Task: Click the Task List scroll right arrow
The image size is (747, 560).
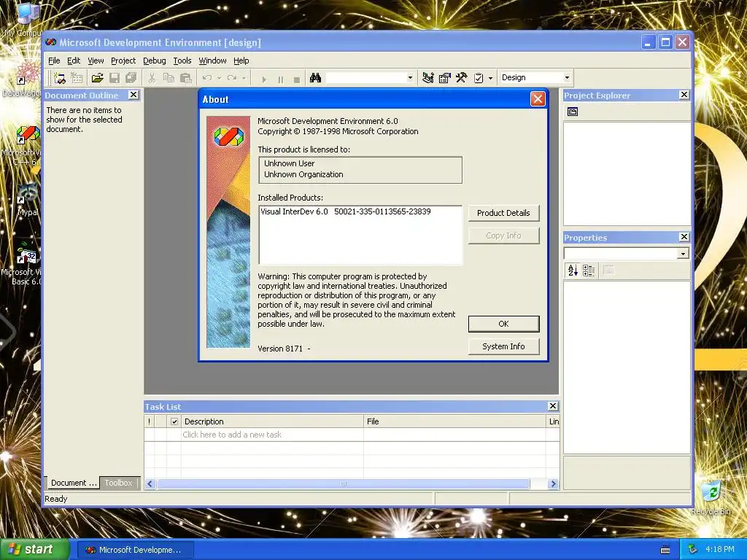Action: pos(553,484)
